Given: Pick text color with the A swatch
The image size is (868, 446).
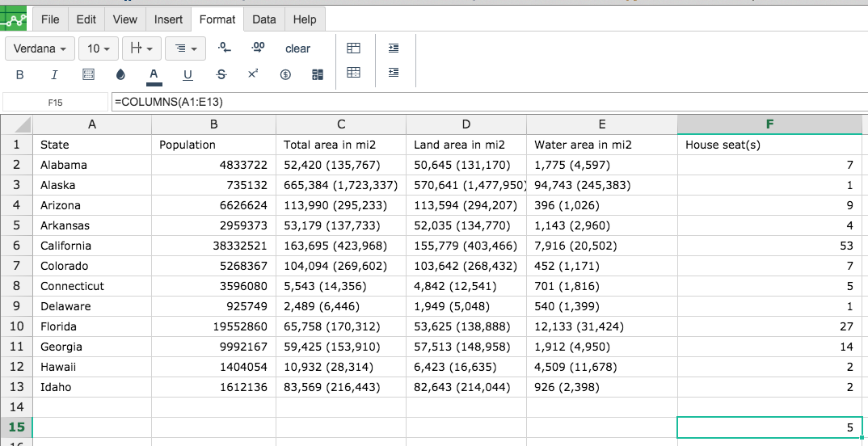Looking at the screenshot, I should (154, 75).
